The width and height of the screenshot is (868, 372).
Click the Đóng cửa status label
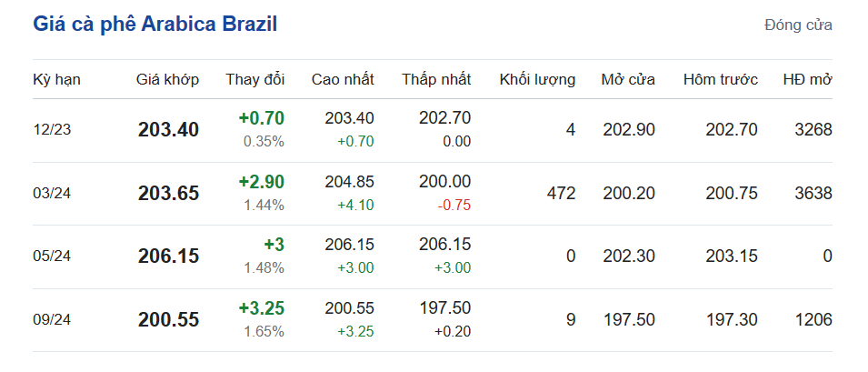pos(798,25)
